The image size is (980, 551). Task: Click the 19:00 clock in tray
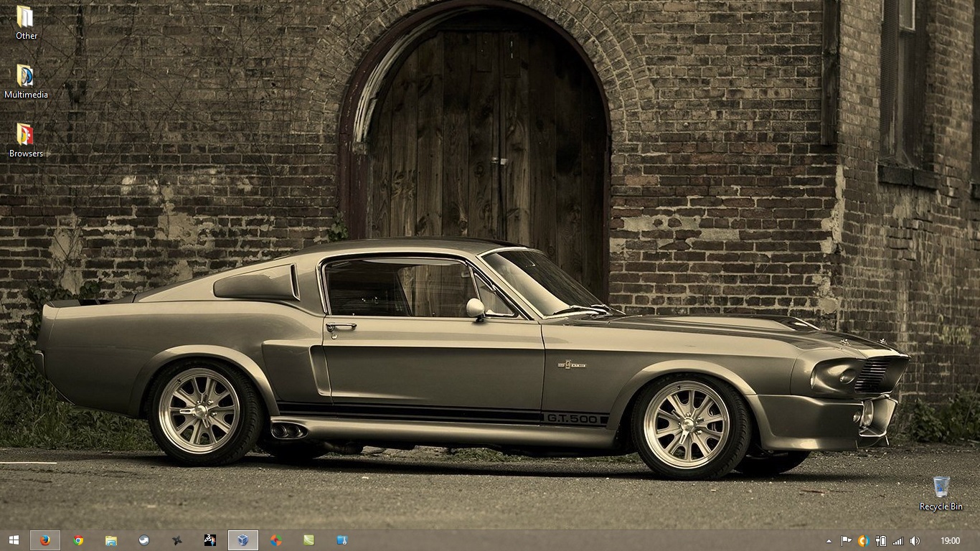(950, 541)
